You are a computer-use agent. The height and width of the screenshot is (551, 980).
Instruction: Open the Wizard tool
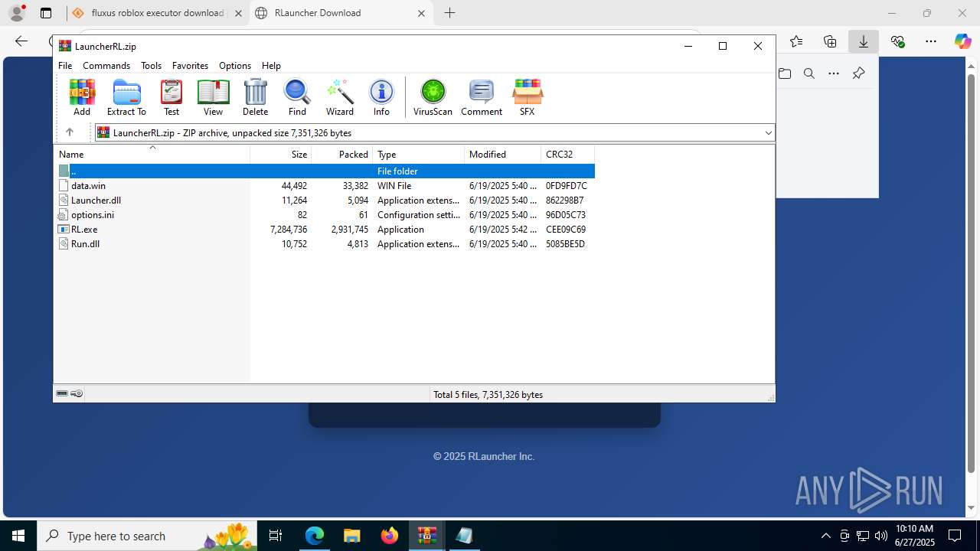(x=340, y=97)
